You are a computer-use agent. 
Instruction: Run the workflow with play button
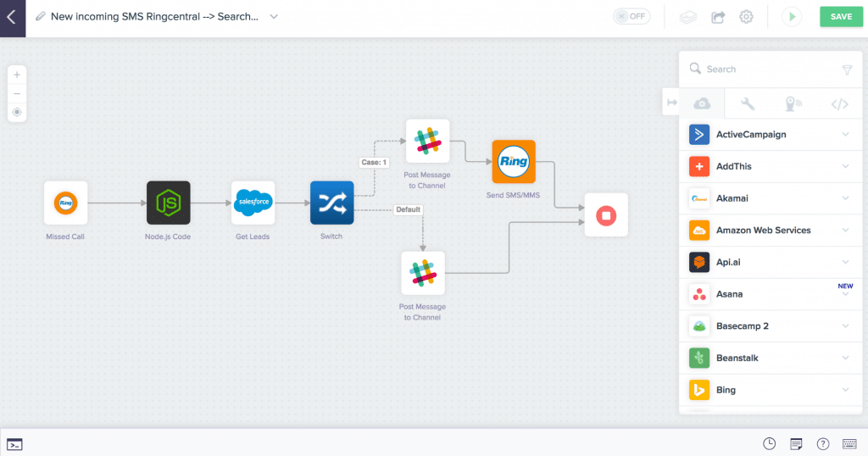pyautogui.click(x=792, y=17)
